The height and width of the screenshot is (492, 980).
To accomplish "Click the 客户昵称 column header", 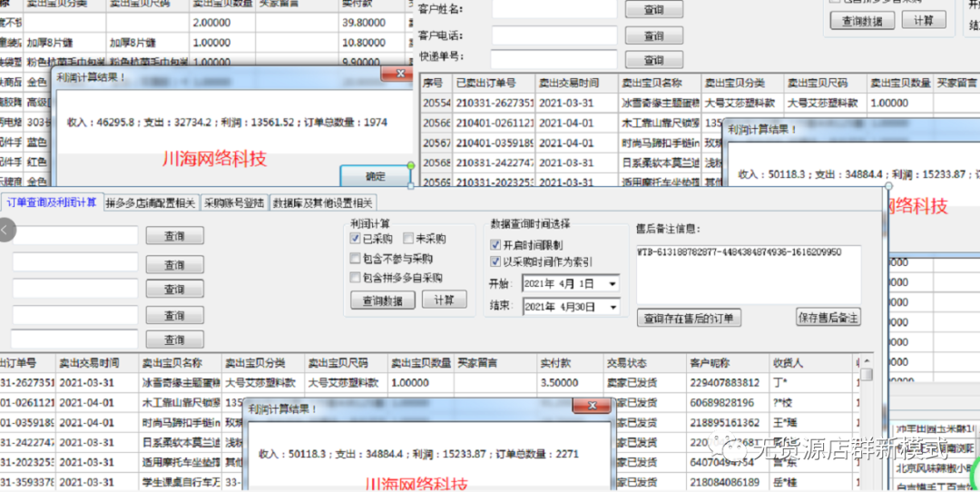I will point(728,362).
